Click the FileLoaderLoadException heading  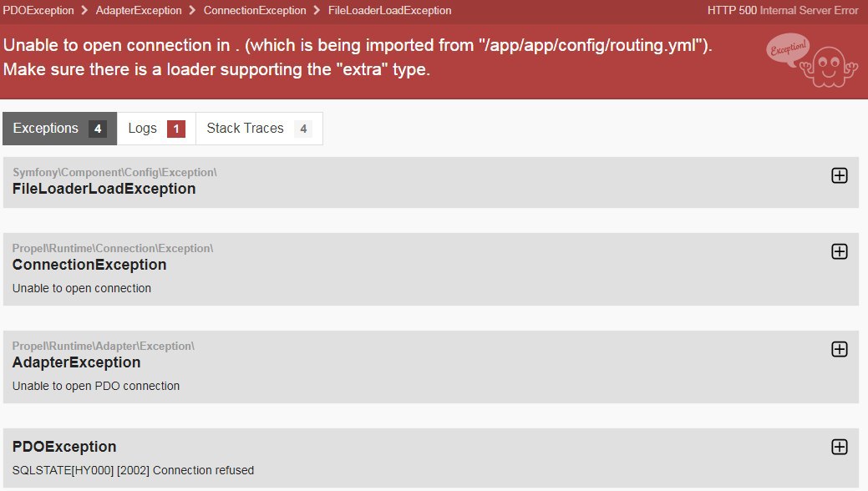[104, 189]
